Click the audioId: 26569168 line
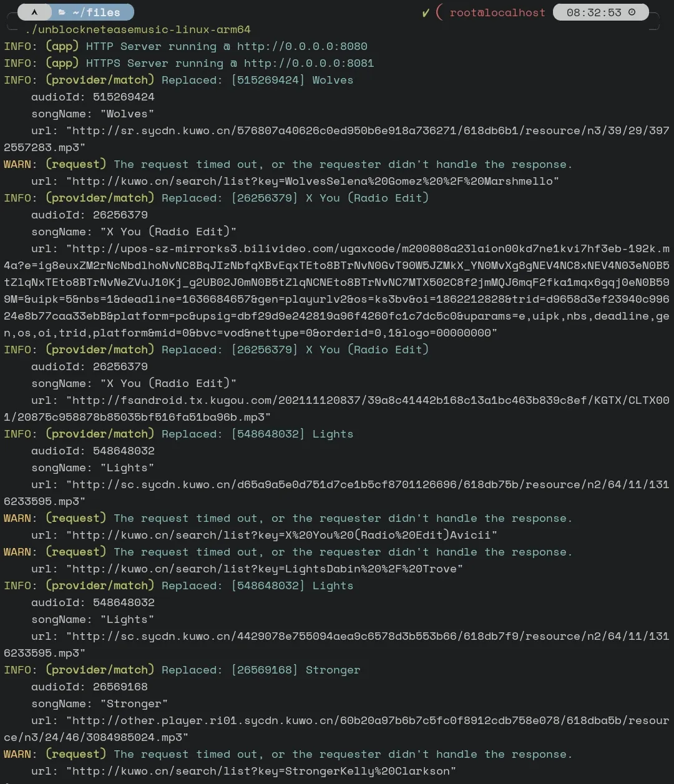 click(89, 687)
